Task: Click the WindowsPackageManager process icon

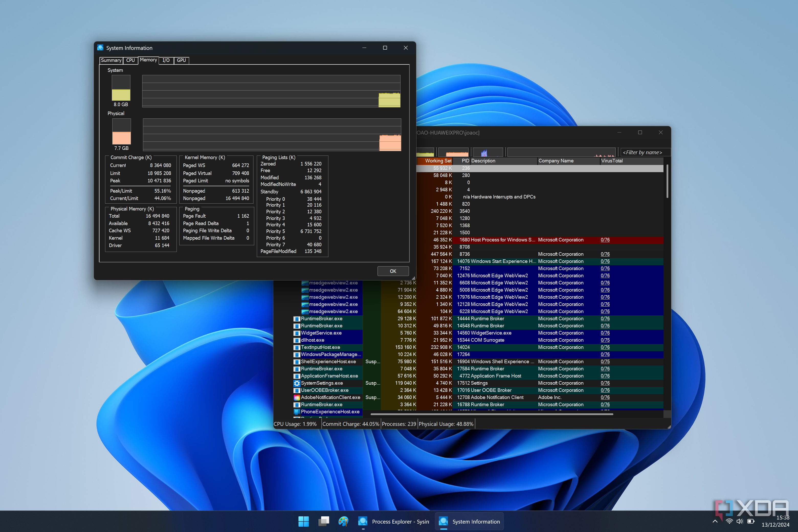Action: [297, 354]
